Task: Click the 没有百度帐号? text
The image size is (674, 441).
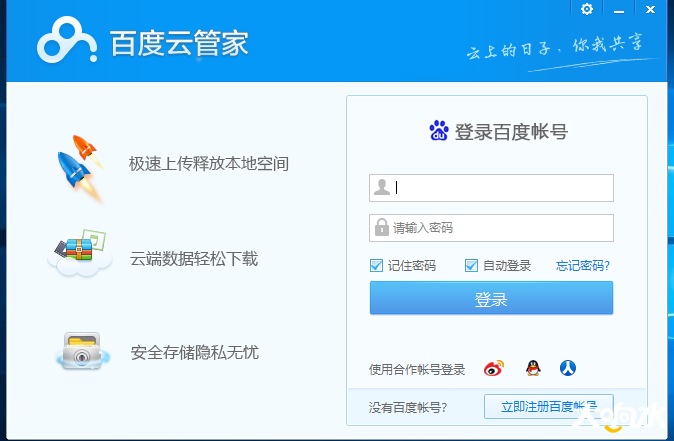Action: point(407,407)
